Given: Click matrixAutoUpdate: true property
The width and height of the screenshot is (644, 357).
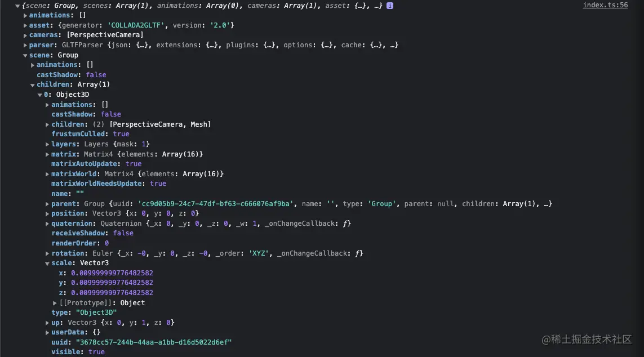Looking at the screenshot, I should point(96,164).
